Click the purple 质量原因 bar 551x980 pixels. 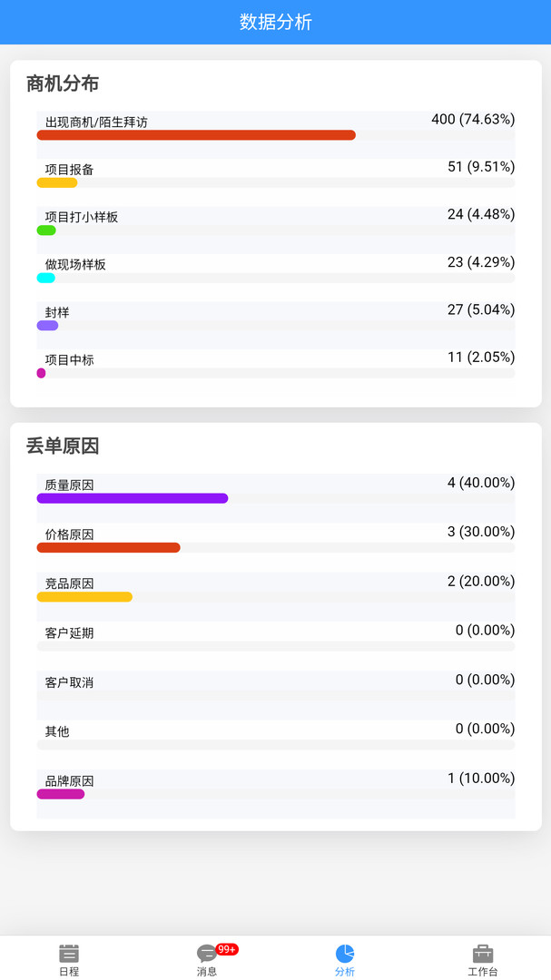click(x=133, y=498)
